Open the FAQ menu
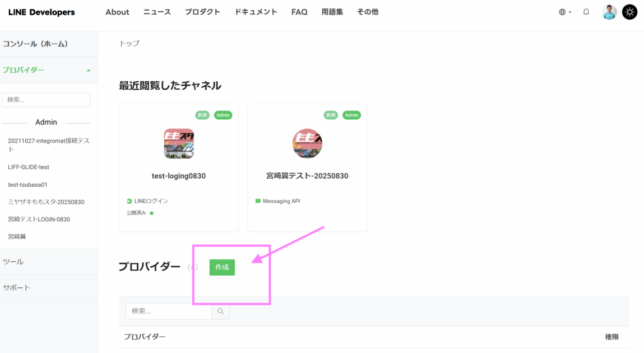Screen dimensions: 644x353 click(299, 12)
